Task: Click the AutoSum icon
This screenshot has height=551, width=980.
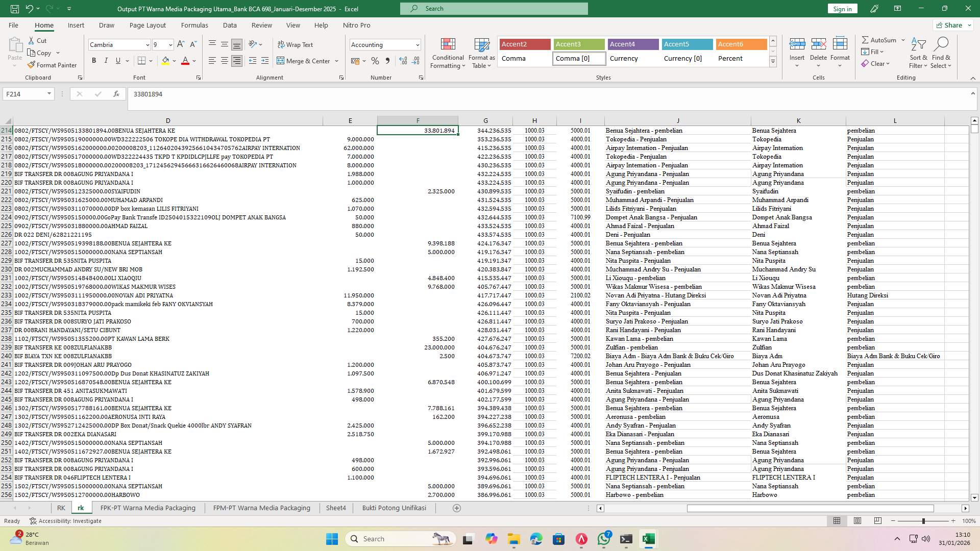Action: click(866, 39)
